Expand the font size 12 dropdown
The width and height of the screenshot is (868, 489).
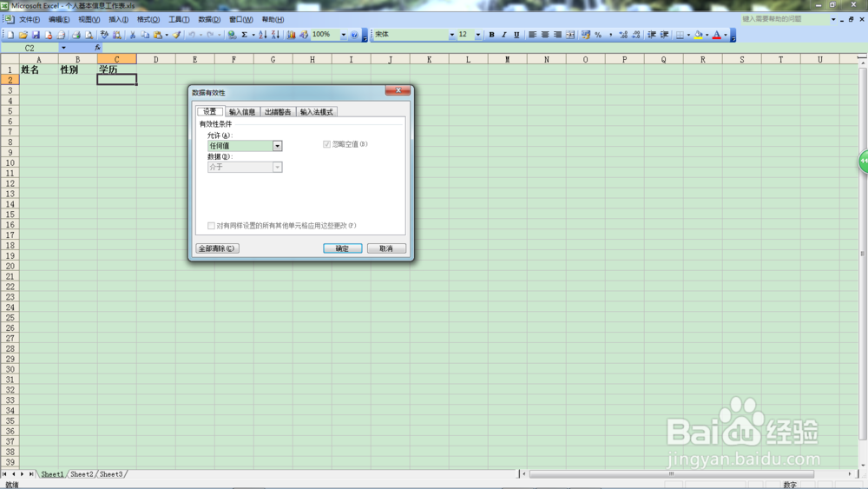tap(478, 35)
